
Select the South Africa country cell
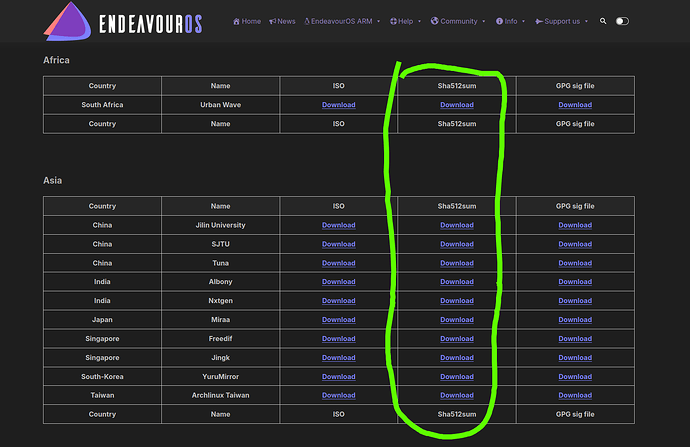tap(102, 105)
